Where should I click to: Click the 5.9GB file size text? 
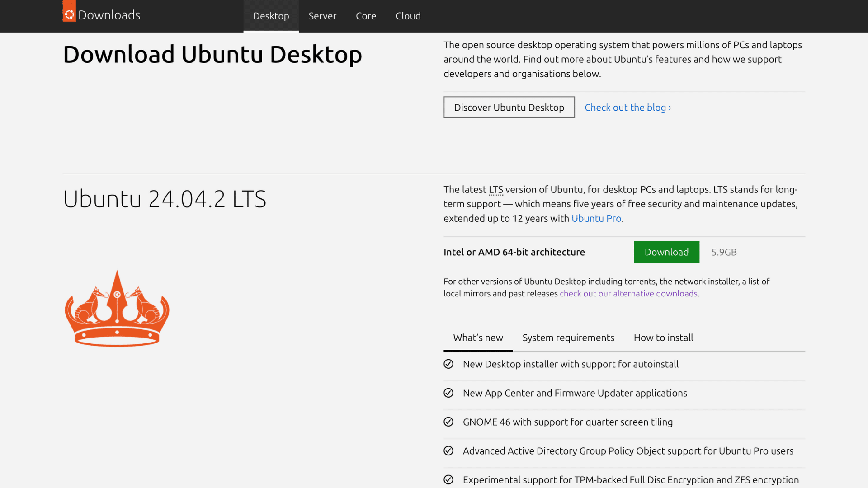724,252
